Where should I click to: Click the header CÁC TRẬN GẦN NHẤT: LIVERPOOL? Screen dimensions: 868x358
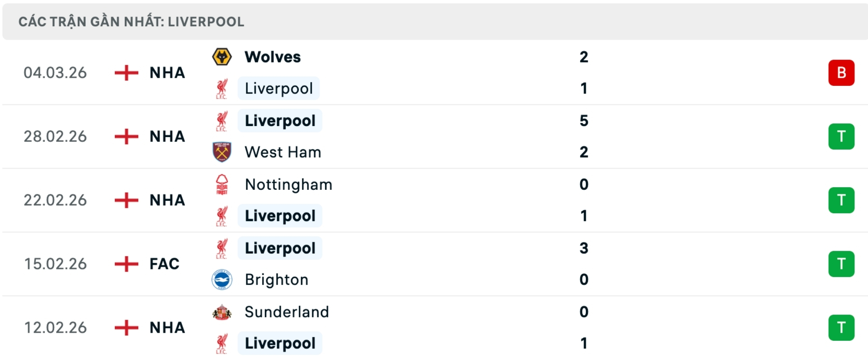tap(130, 21)
